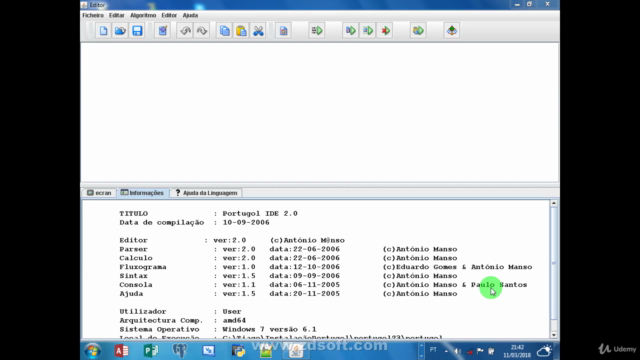Viewport: 640px width, 360px height.
Task: Click the Save floppy disk icon
Action: click(137, 31)
